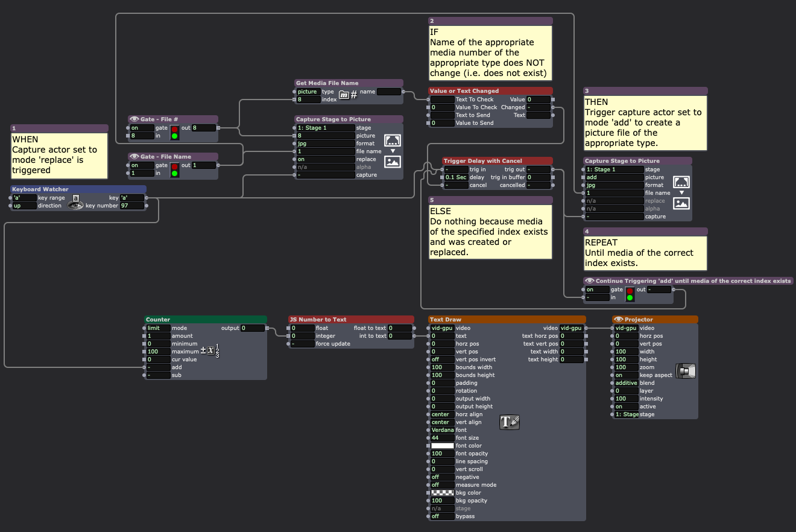The height and width of the screenshot is (532, 796).
Task: Open the Counter 'mode' limit dropdown
Action: tap(158, 328)
